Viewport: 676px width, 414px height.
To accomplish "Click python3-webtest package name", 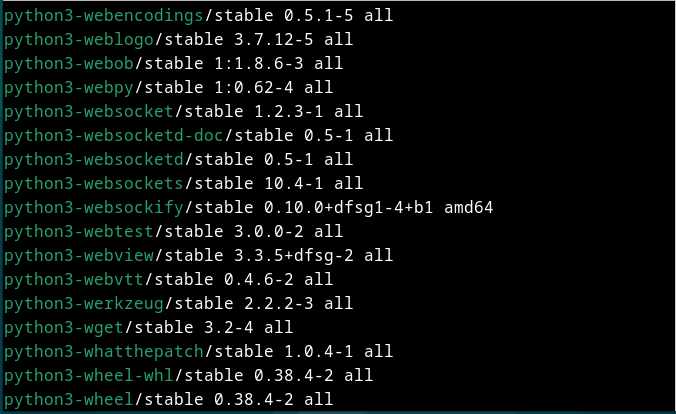I will (79, 232).
